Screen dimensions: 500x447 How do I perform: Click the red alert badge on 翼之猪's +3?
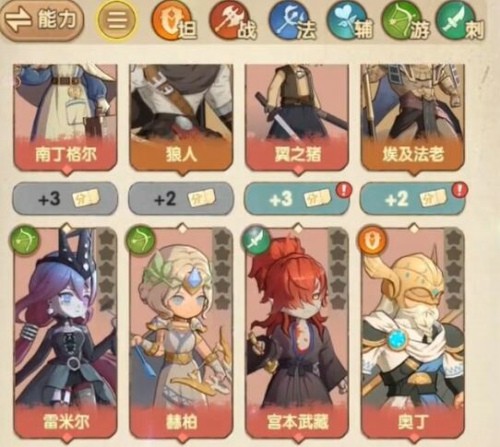pyautogui.click(x=344, y=191)
